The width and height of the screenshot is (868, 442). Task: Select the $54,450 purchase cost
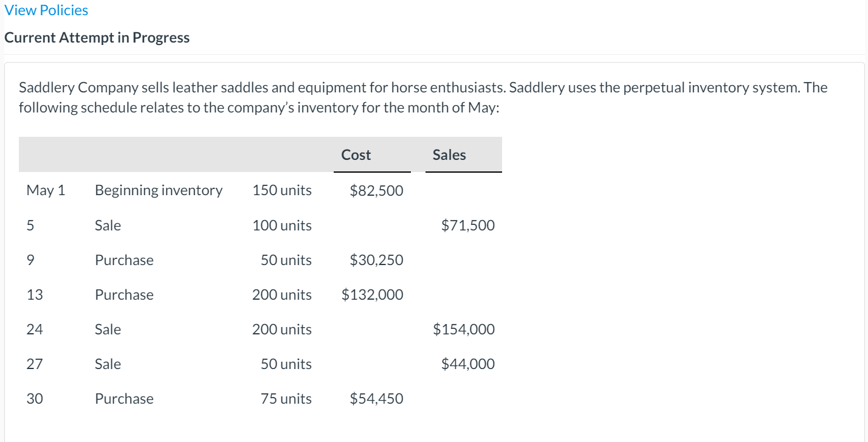[376, 399]
